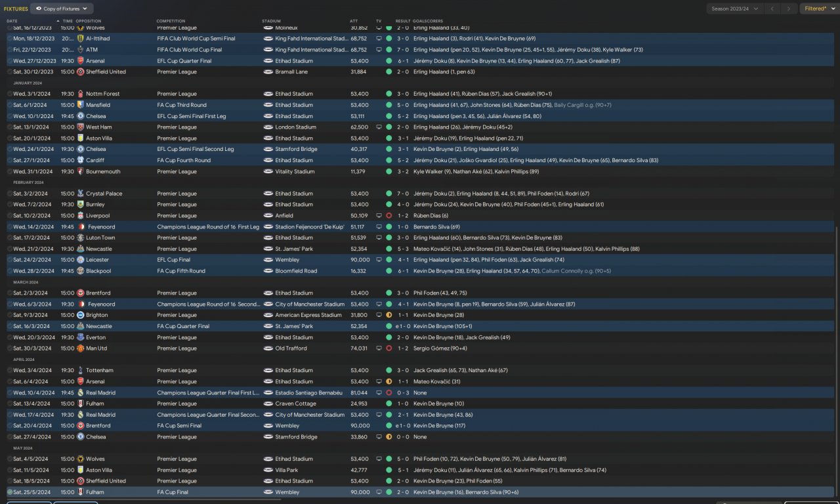Click the Crystal Palace club badge
The width and height of the screenshot is (840, 504).
coord(81,194)
